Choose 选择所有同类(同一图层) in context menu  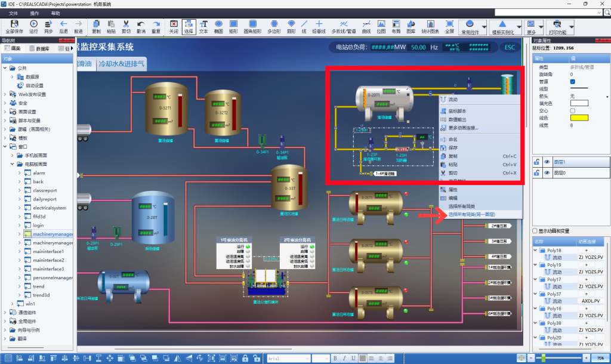[x=472, y=214]
